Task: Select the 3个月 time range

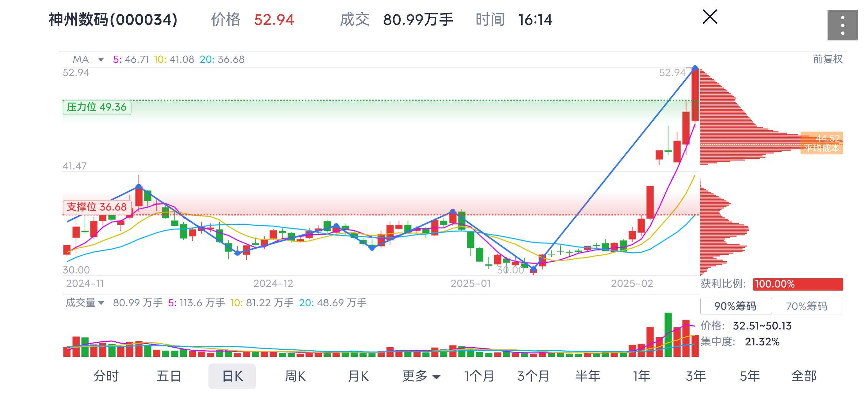Action: coord(533,376)
